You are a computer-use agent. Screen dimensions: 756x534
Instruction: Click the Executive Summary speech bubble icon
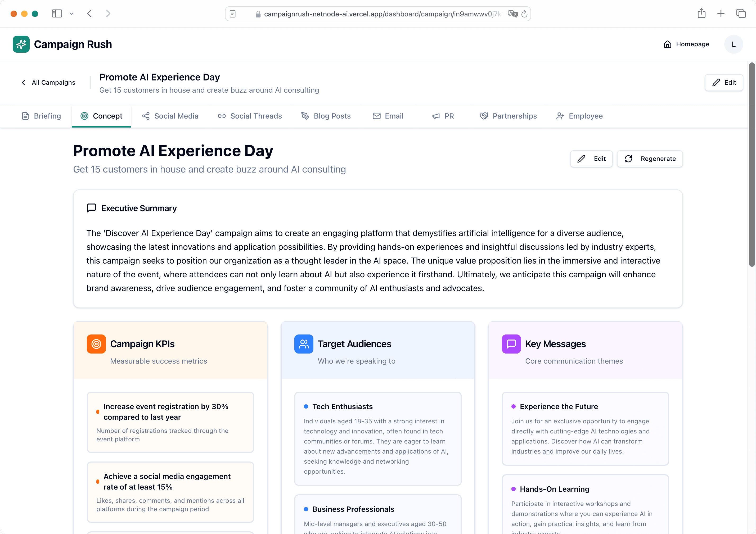[x=92, y=208]
